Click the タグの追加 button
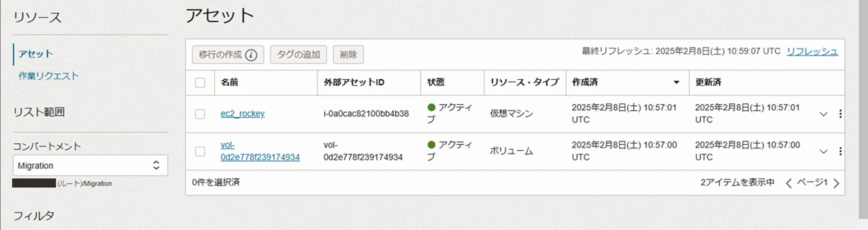The image size is (868, 230). (298, 55)
